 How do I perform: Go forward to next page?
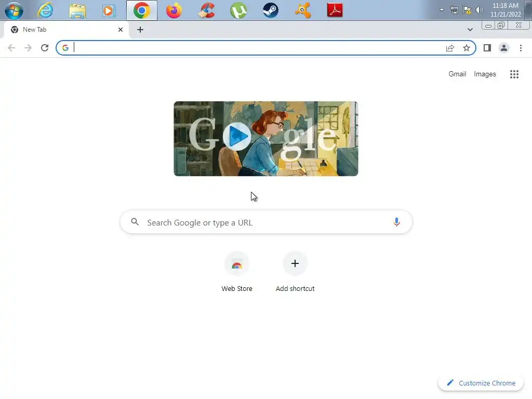[x=28, y=48]
